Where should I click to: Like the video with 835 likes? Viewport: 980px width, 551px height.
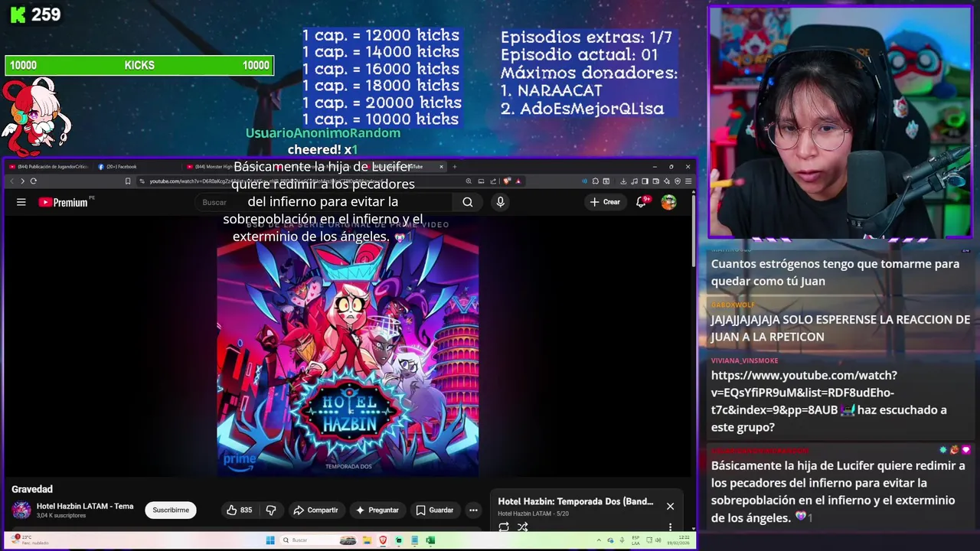[x=239, y=510]
